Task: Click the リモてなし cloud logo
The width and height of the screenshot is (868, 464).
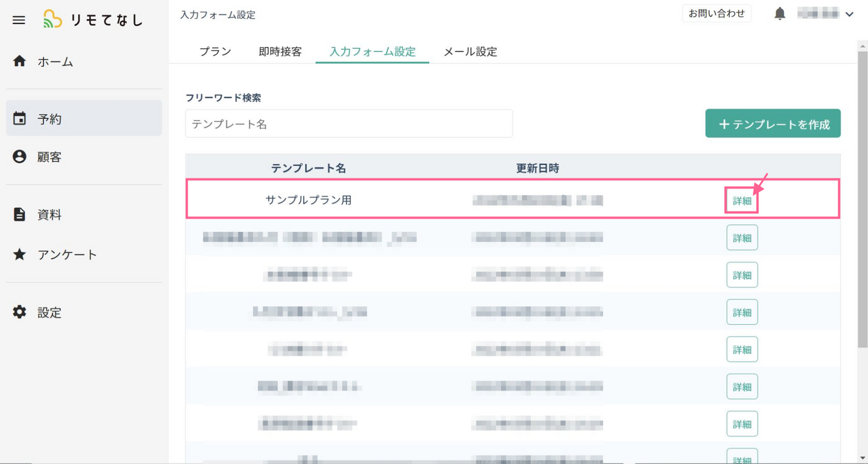Action: click(53, 20)
